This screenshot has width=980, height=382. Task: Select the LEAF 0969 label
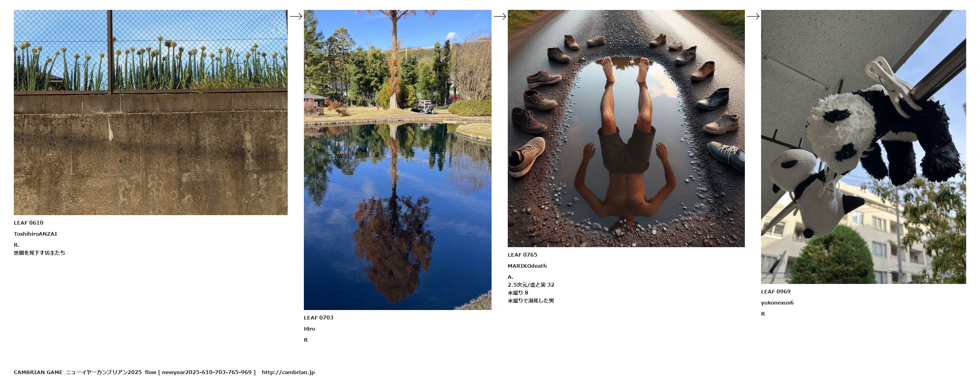(776, 291)
